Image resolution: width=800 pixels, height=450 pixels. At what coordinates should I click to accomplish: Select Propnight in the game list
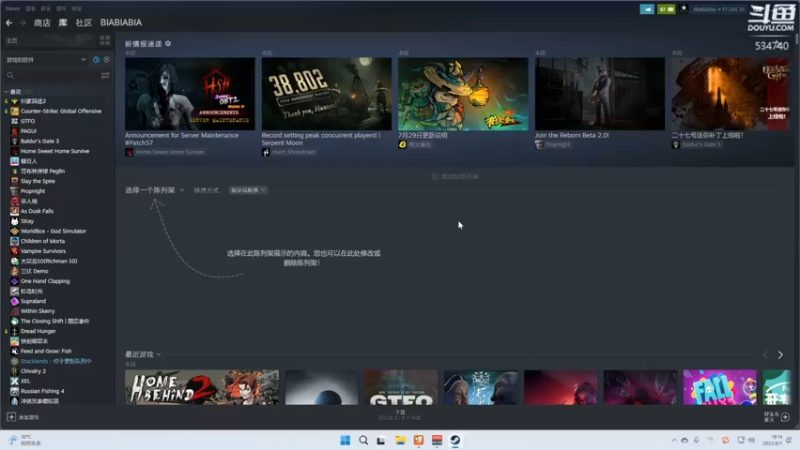[x=33, y=191]
